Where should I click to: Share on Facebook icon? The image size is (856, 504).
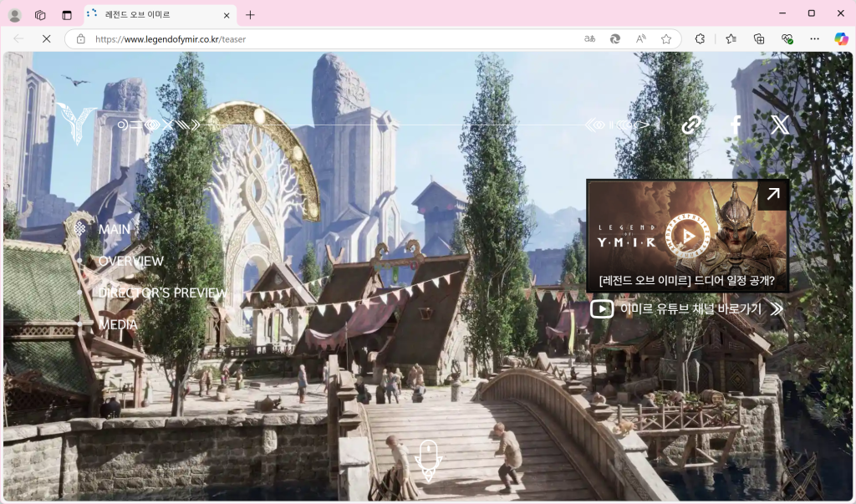[x=736, y=125]
